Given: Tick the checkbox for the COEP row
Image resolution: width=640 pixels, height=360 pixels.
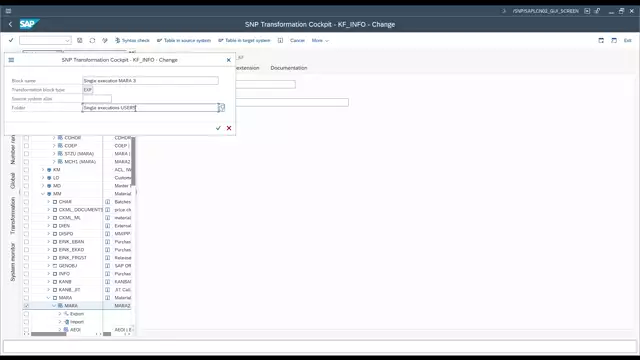Looking at the screenshot, I should pos(27,146).
